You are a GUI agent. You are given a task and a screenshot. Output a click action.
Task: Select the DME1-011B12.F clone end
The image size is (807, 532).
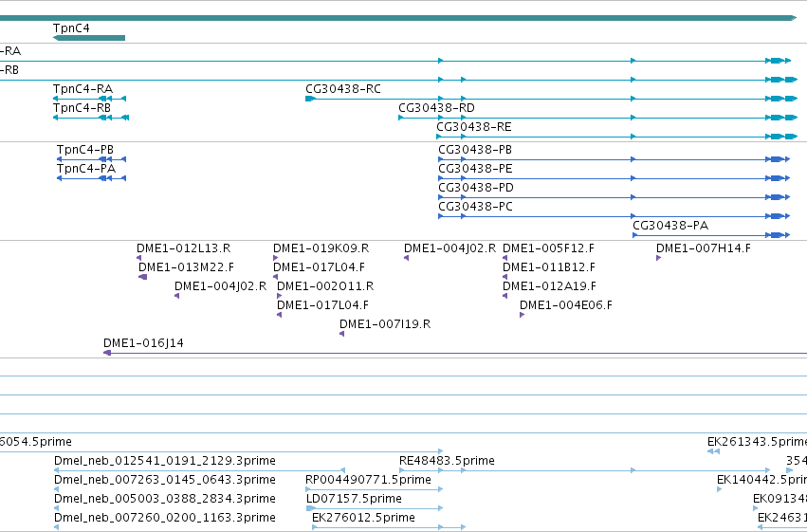coord(504,277)
